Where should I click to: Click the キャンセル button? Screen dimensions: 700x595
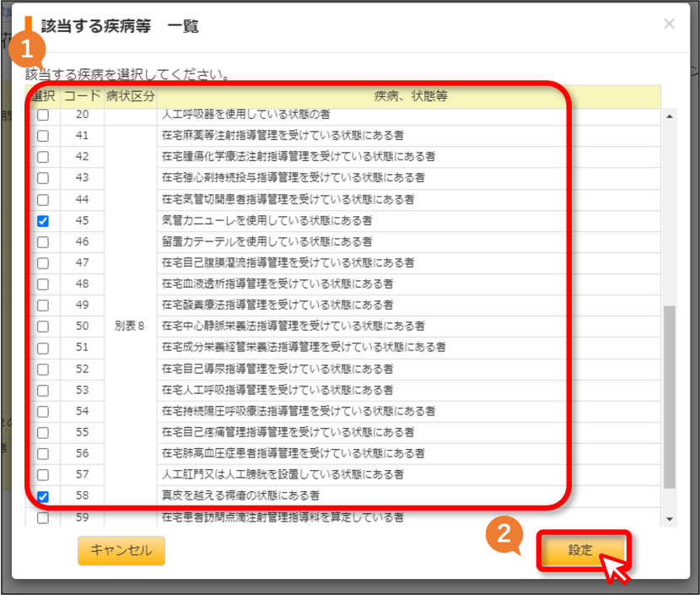coord(121,550)
